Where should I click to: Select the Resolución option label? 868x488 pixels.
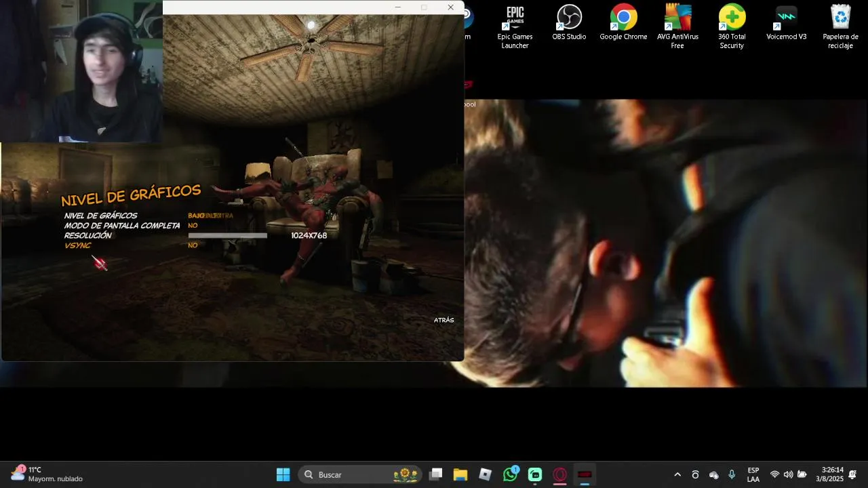tap(88, 236)
